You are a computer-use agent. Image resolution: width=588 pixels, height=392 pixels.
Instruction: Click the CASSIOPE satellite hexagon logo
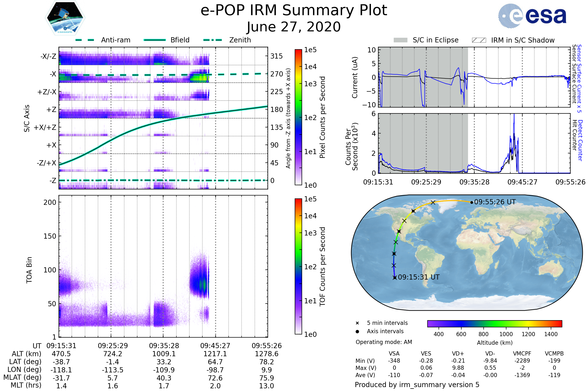click(65, 18)
